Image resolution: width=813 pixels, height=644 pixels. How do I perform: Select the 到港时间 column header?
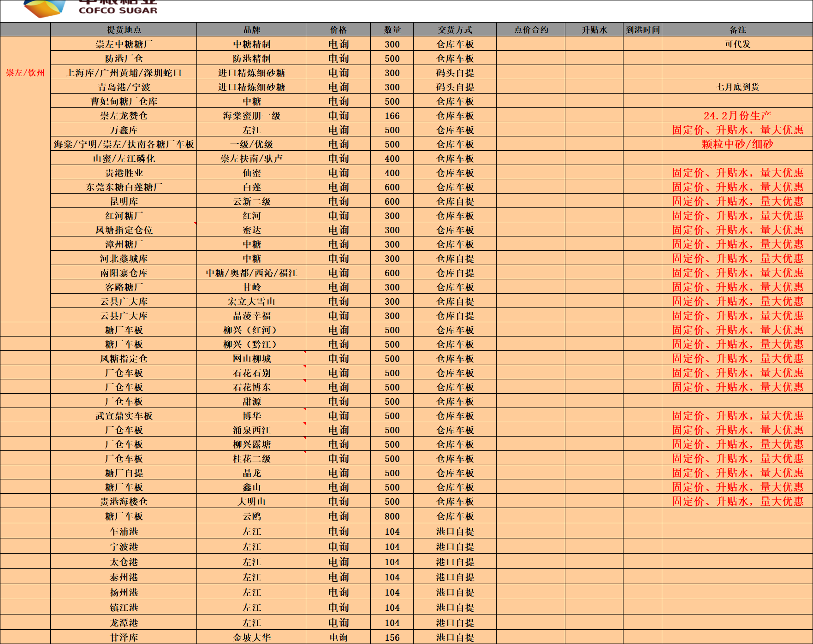[x=642, y=30]
